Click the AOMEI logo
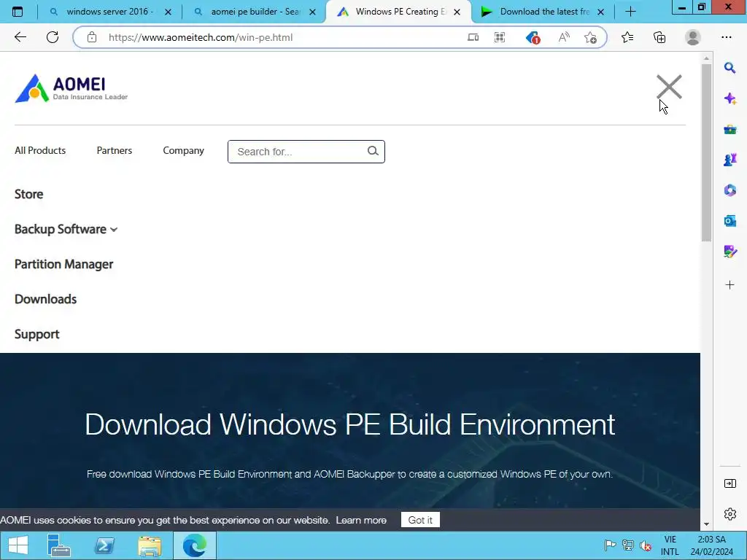Screen dimensions: 747x560 coord(71,88)
